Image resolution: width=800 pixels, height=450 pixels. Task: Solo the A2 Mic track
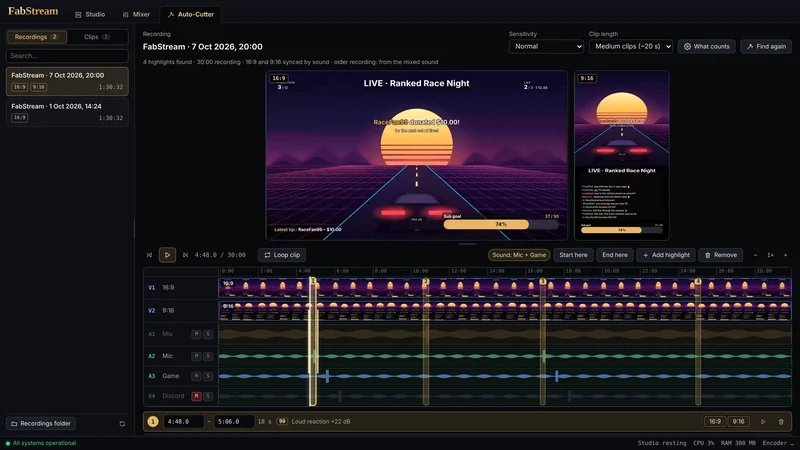tap(208, 356)
